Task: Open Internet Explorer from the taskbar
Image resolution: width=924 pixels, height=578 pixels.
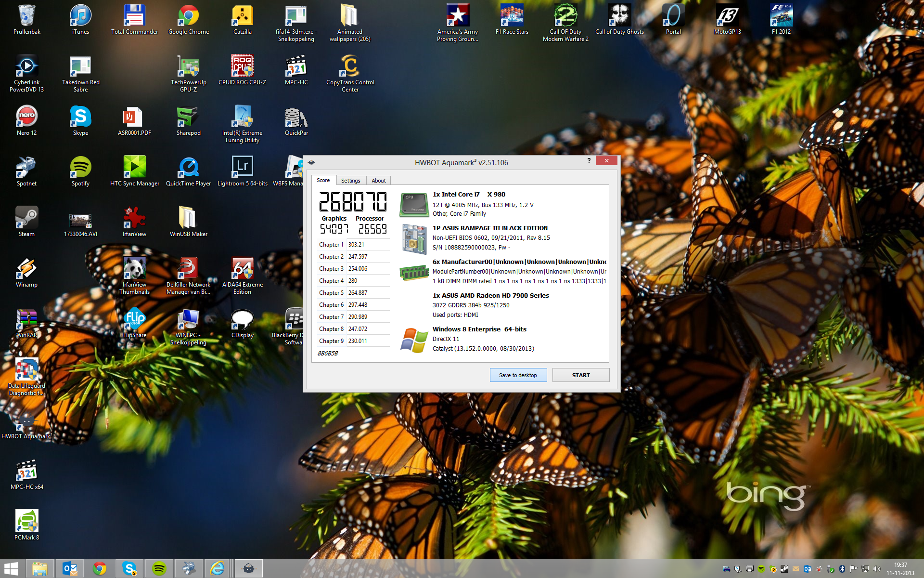Action: click(218, 569)
